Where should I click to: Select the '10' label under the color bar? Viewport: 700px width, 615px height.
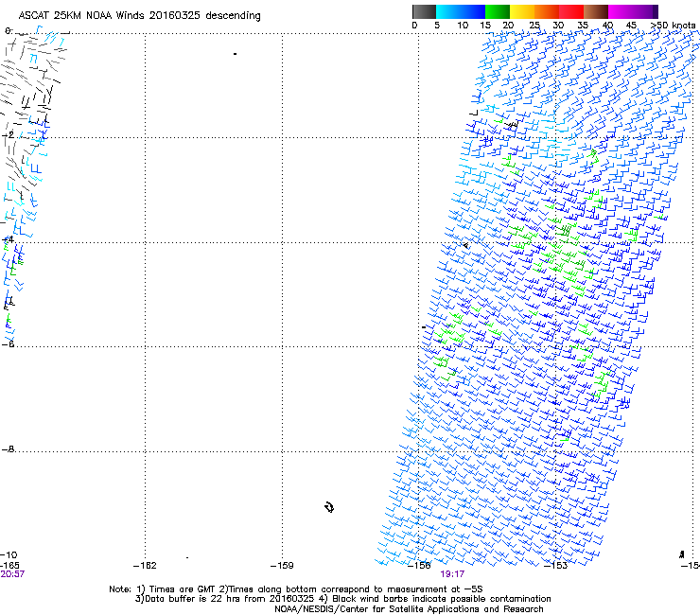pos(463,26)
